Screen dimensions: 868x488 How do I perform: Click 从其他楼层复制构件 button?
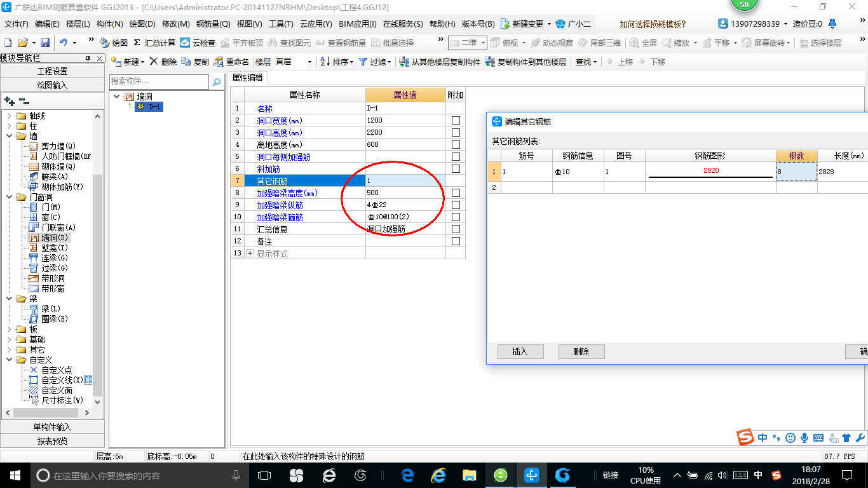pyautogui.click(x=440, y=62)
